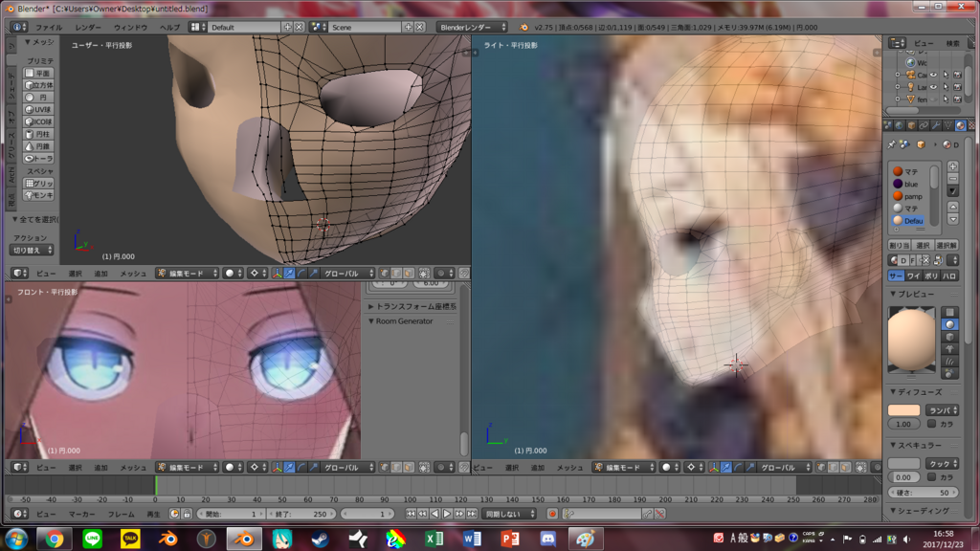Screen dimensions: 980x551
Task: Add a Cone (円錐) primitive
Action: coord(38,146)
